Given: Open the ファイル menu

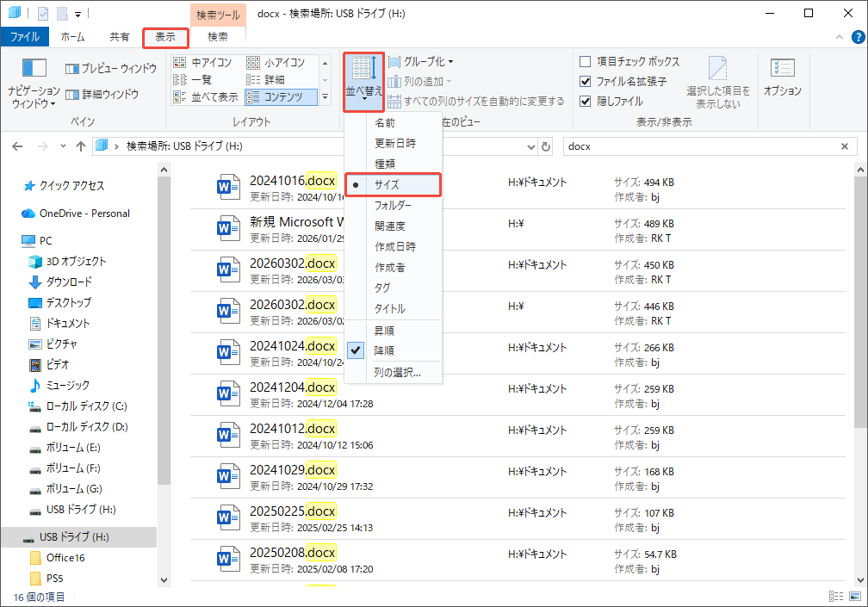Looking at the screenshot, I should tap(26, 36).
